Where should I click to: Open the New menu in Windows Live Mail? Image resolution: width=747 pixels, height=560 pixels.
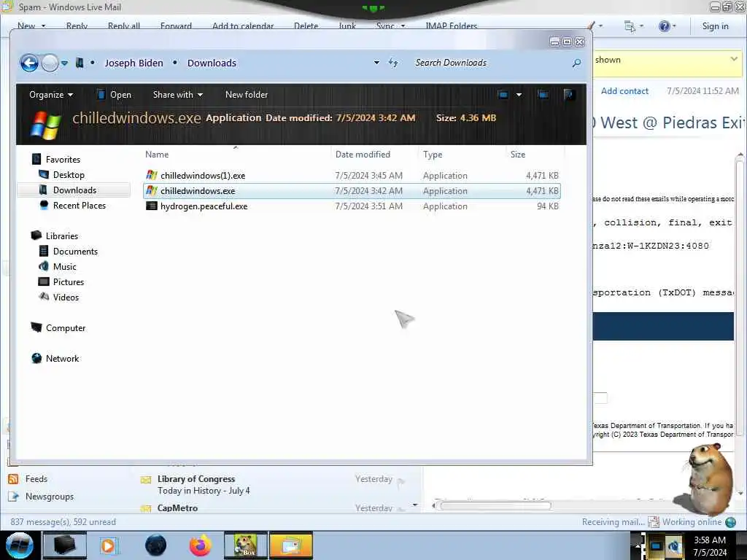click(31, 26)
